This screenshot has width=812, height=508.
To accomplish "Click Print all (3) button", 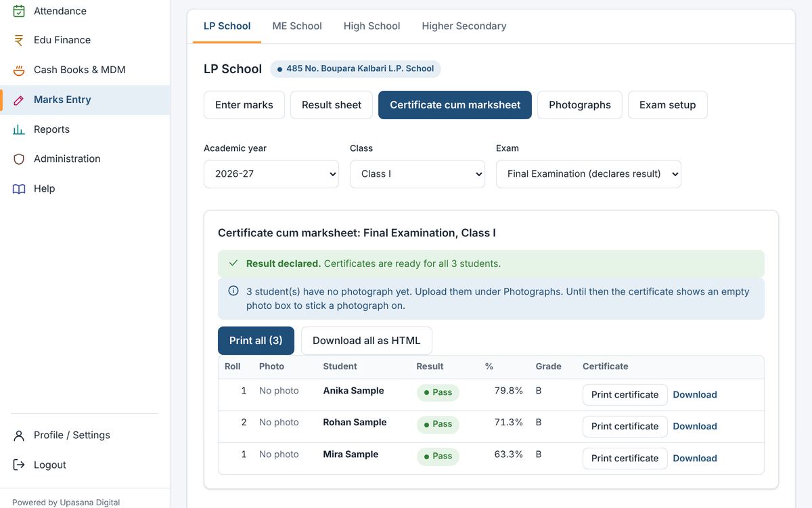I will 256,341.
